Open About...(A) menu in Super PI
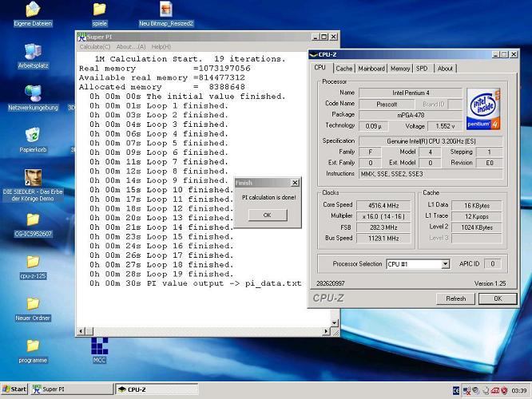Image resolution: width=532 pixels, height=399 pixels. coord(131,47)
